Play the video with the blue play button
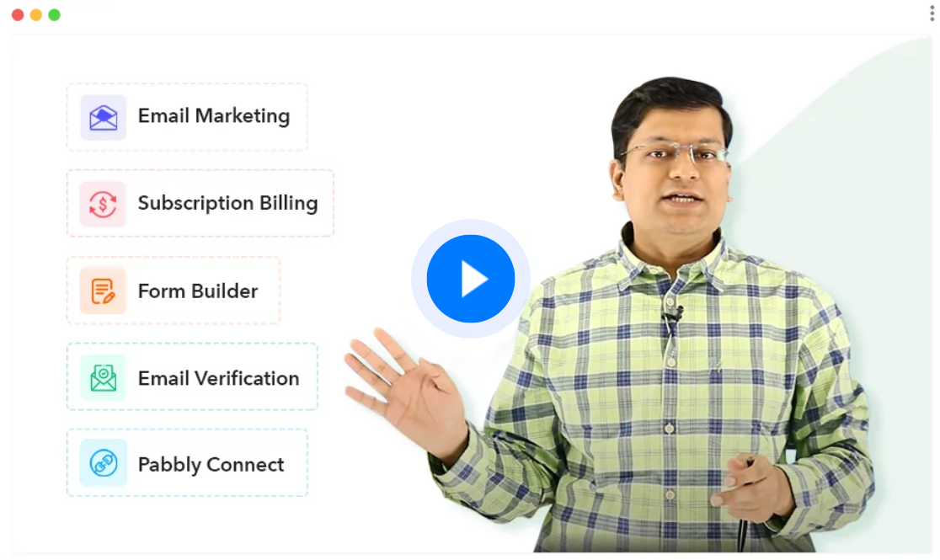This screenshot has height=560, width=940. coord(471,279)
